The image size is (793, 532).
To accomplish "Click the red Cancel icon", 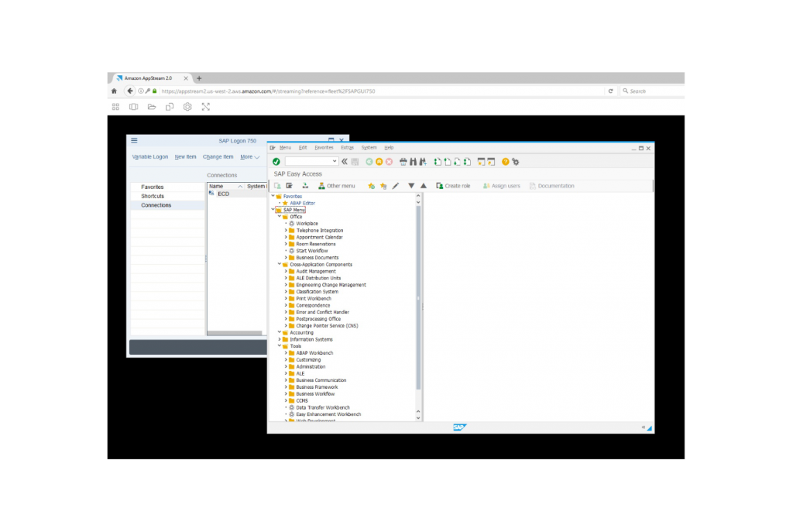I will tap(389, 162).
